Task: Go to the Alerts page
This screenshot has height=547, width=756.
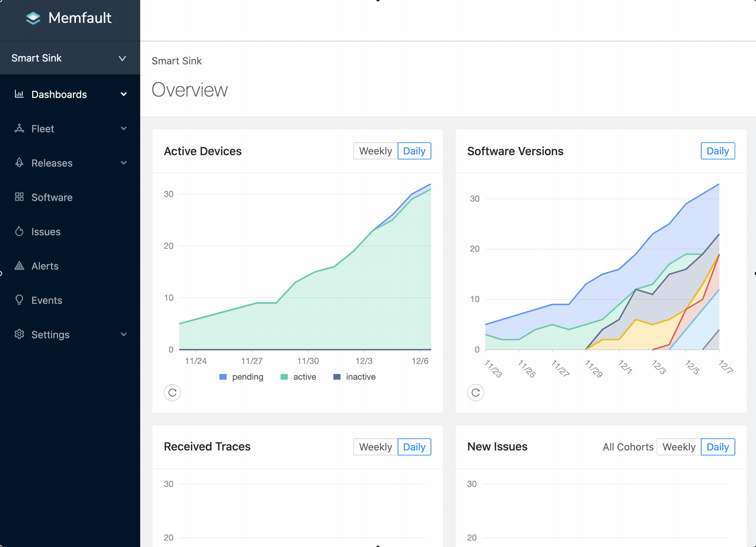Action: click(45, 266)
